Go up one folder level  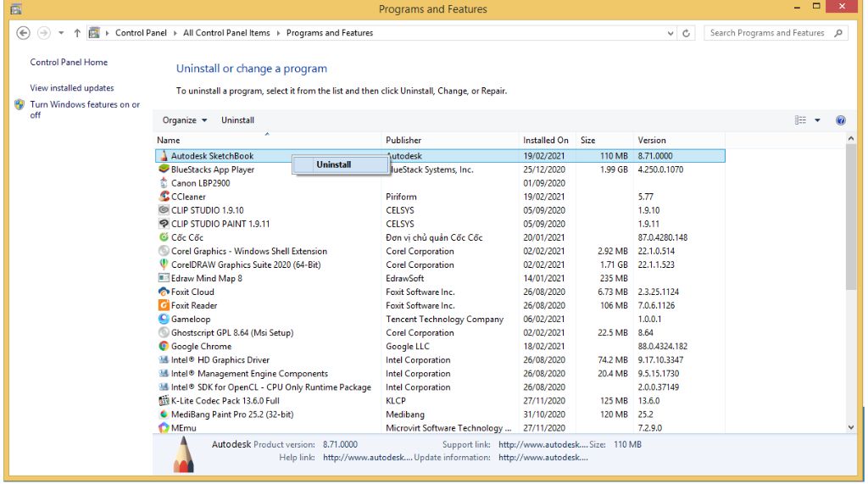77,33
